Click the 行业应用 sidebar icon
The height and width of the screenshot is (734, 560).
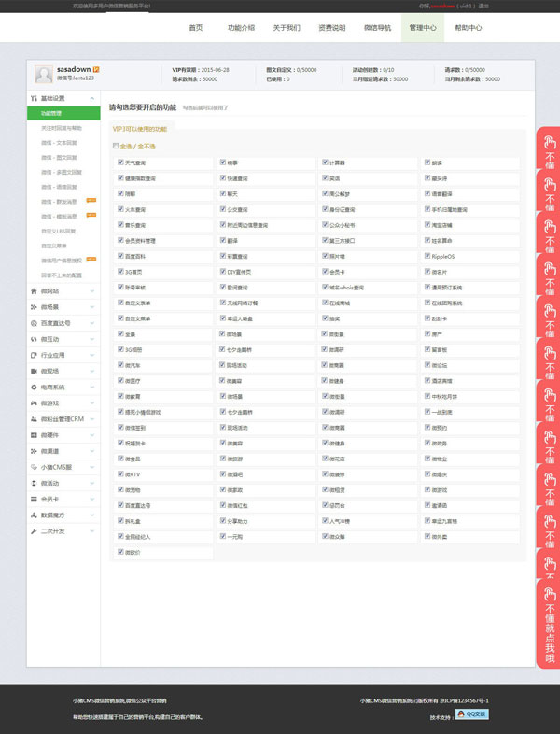point(34,355)
